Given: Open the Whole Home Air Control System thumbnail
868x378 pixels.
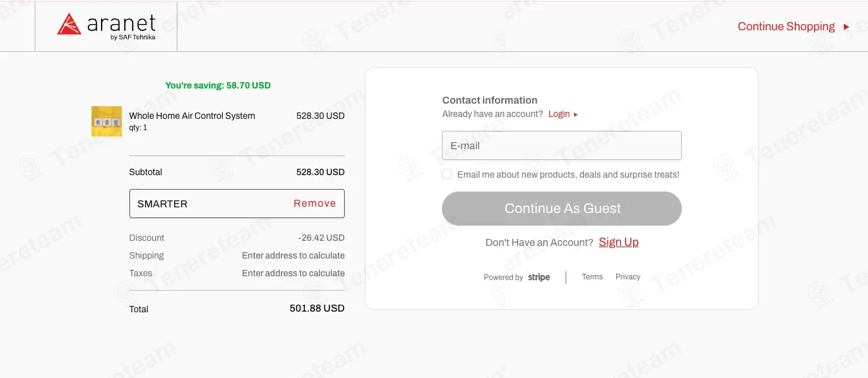Looking at the screenshot, I should click(x=107, y=121).
